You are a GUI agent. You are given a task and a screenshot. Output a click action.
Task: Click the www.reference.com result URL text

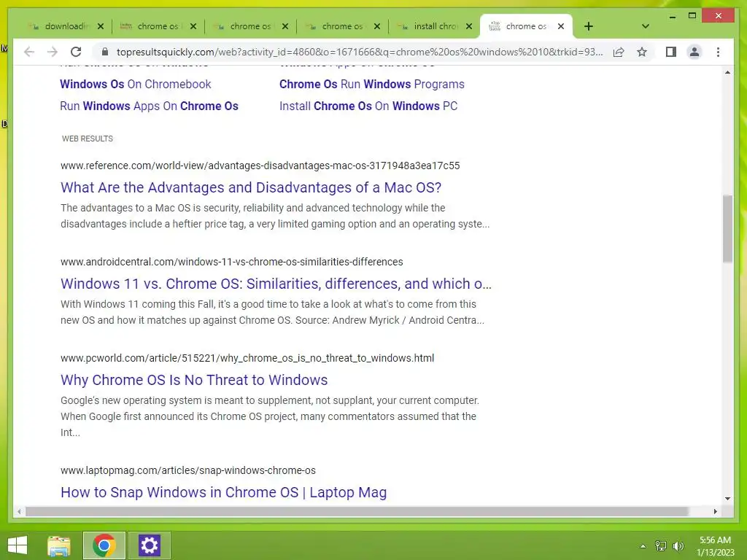260,166
